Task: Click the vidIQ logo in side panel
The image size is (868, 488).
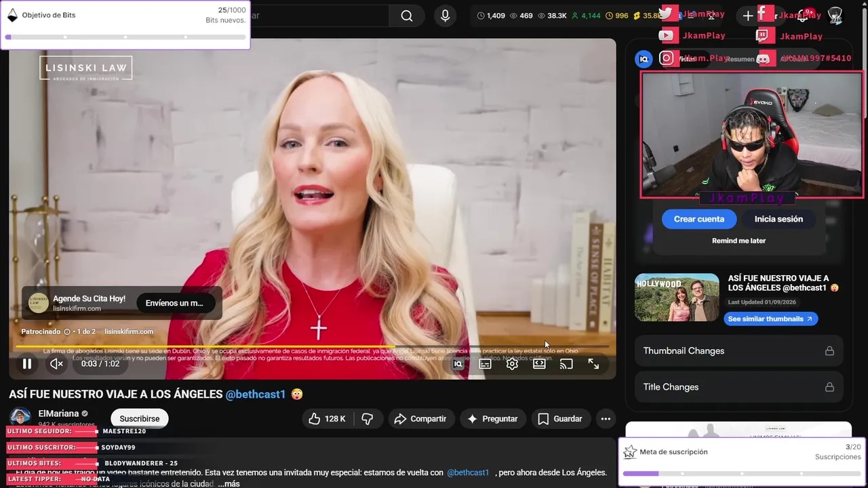Action: point(644,59)
